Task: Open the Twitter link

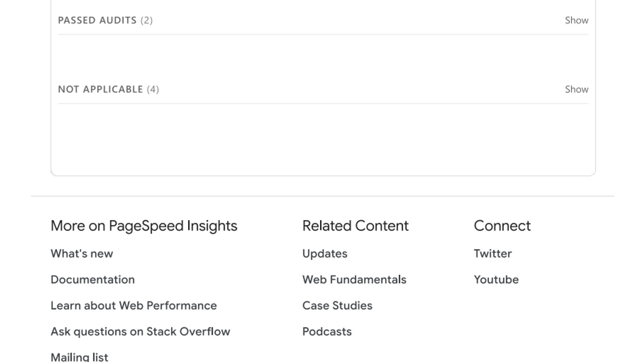Action: tap(493, 254)
